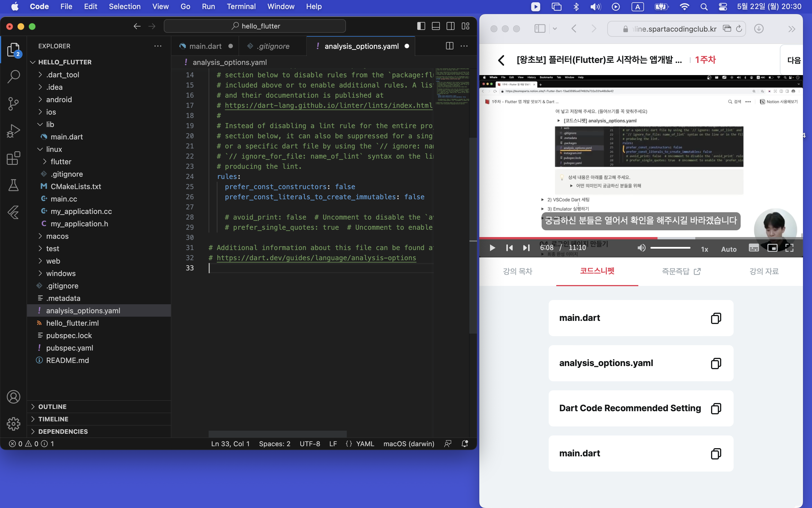Reload the page in Safari
Screen dimensions: 812x508
coord(739,29)
